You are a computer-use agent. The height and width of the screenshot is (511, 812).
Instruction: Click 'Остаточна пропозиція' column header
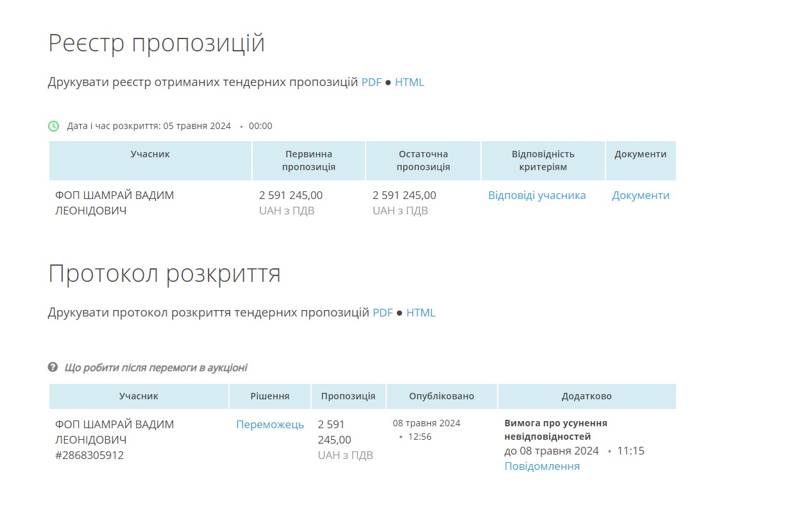tap(423, 160)
